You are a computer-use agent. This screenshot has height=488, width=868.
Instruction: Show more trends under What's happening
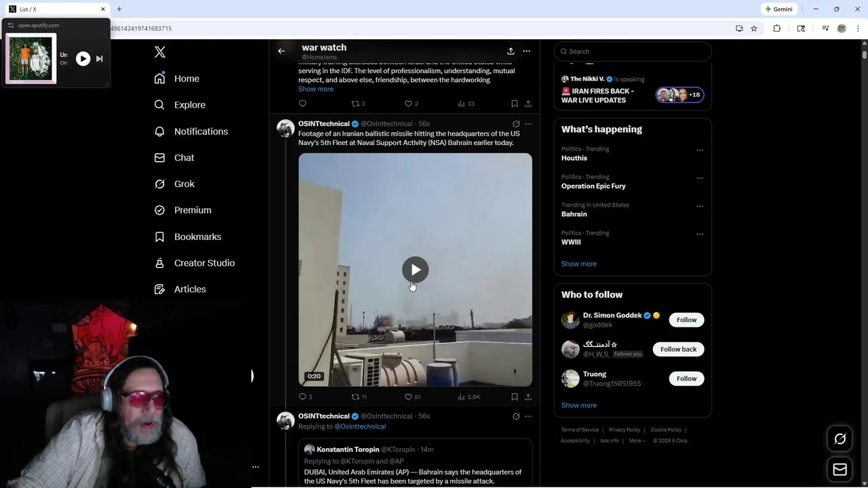pyautogui.click(x=579, y=264)
